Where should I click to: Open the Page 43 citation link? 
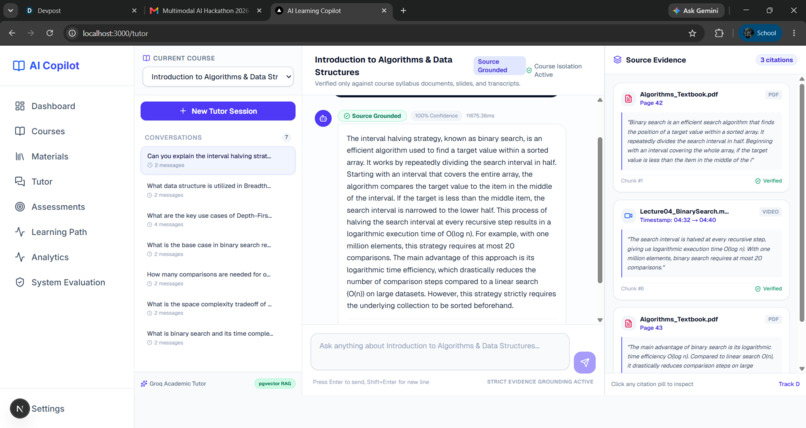pyautogui.click(x=651, y=328)
